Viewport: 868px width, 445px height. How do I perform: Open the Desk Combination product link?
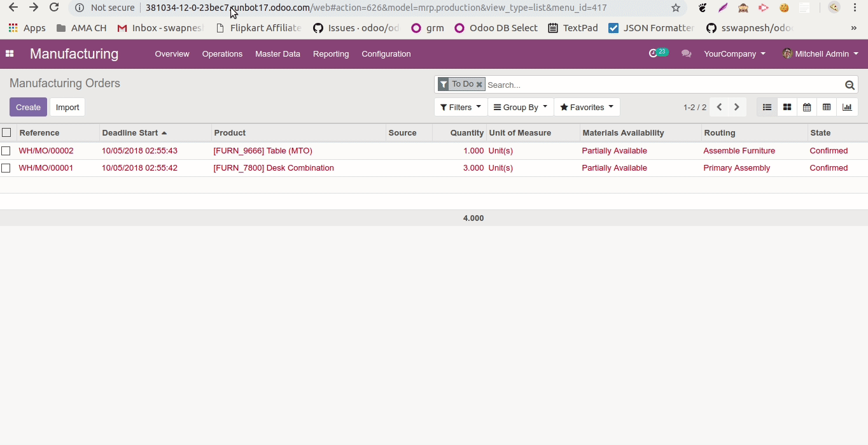click(x=274, y=167)
